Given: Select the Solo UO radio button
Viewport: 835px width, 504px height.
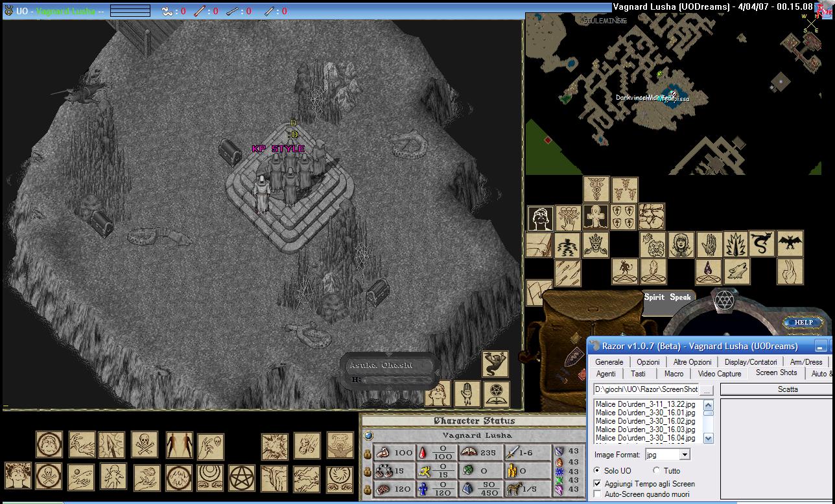Looking at the screenshot, I should (597, 470).
